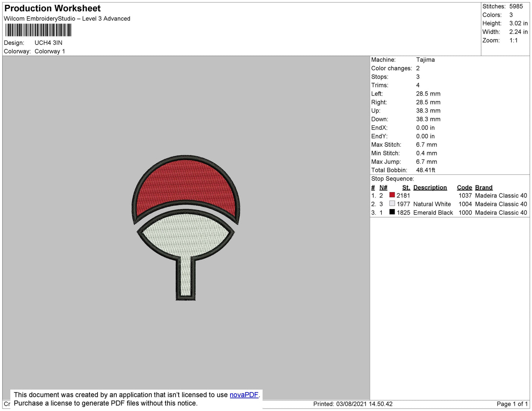Click the Zoom value 1:1
Image resolution: width=532 pixels, height=411 pixels.
[x=514, y=40]
